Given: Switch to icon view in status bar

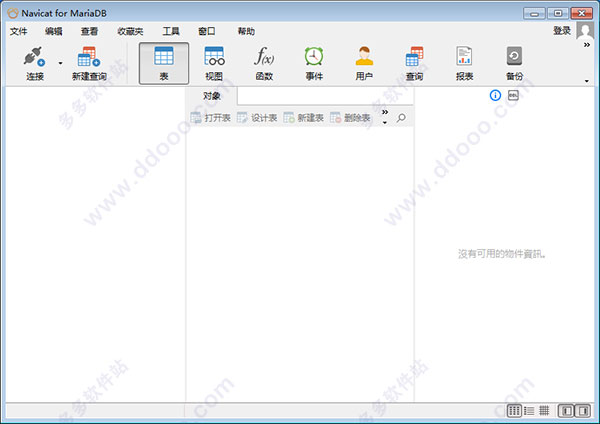Looking at the screenshot, I should pyautogui.click(x=514, y=411).
